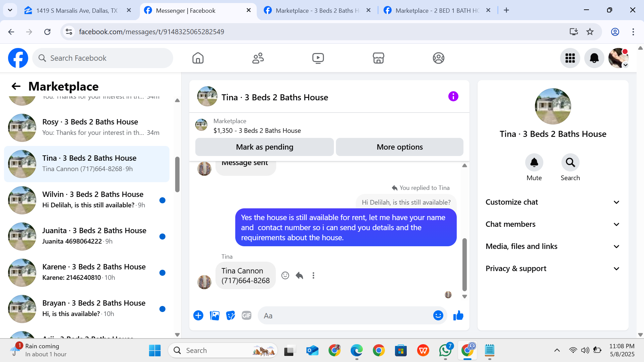The image size is (644, 362).
Task: Open Windows Start menu
Action: [x=155, y=351]
